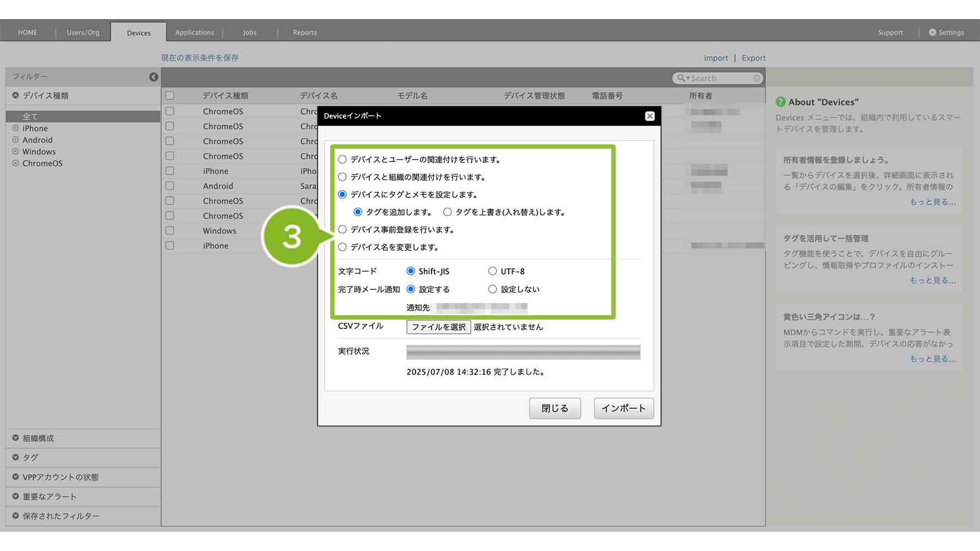Click the search magnifier icon
The height and width of the screenshot is (551, 980).
pos(681,78)
